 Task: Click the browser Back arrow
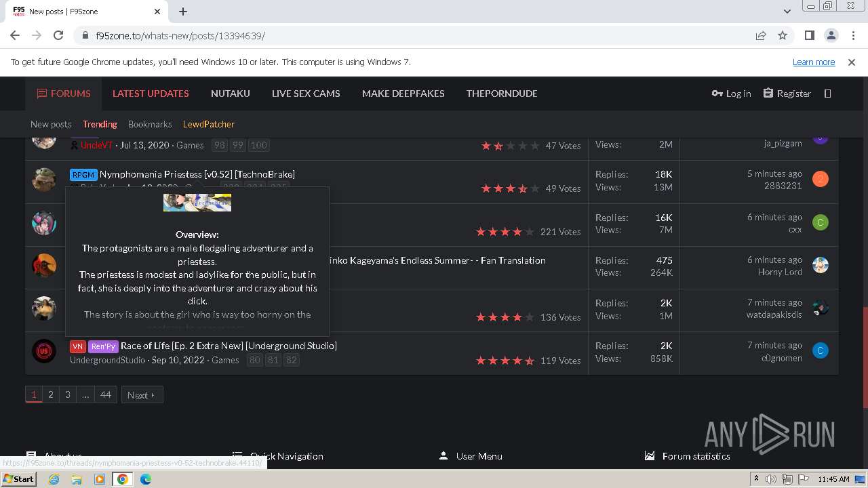click(x=15, y=35)
